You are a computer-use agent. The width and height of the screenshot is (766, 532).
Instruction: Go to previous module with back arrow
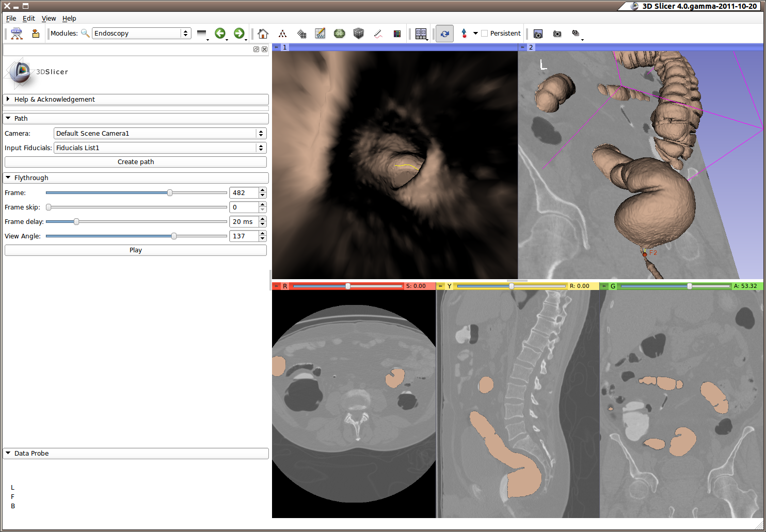point(220,34)
